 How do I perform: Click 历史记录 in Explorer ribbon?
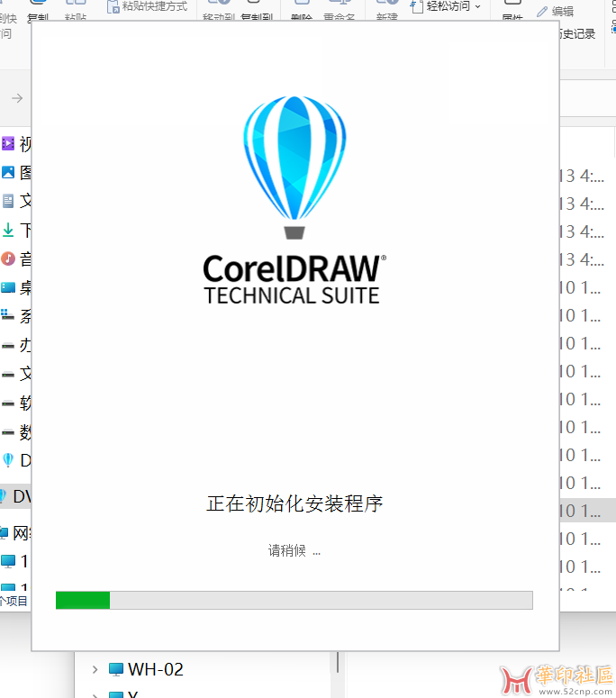point(577,34)
